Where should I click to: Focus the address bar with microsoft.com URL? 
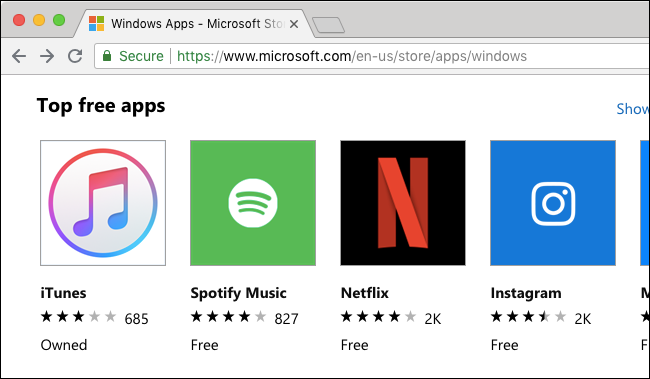(x=372, y=56)
